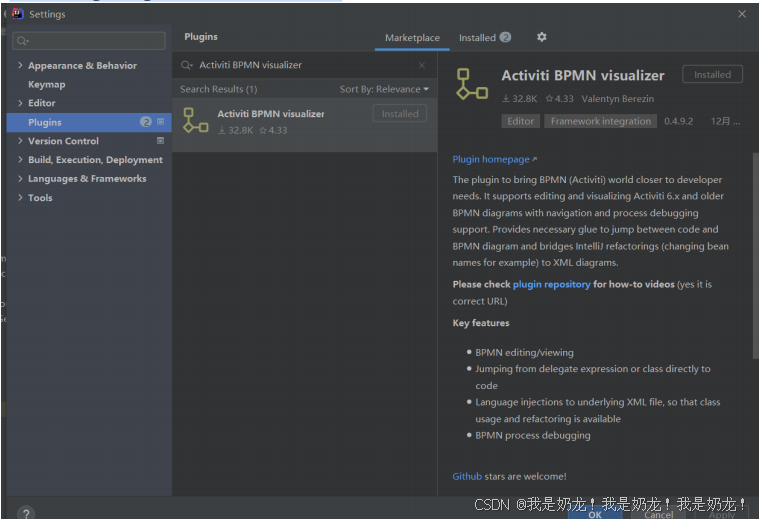Click the project-level icon beside Plugins row

[x=161, y=122]
